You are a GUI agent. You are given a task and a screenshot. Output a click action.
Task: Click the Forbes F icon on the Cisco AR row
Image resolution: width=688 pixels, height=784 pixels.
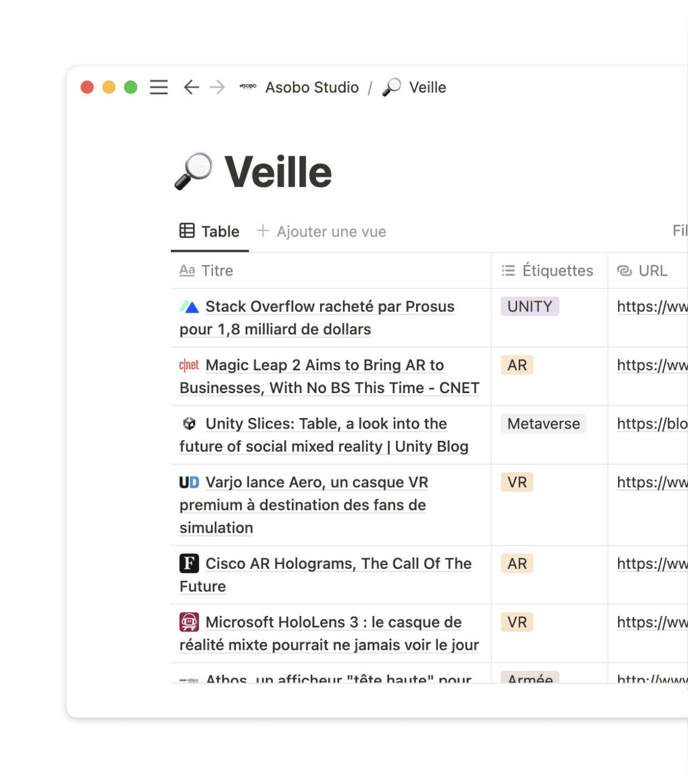click(x=189, y=563)
